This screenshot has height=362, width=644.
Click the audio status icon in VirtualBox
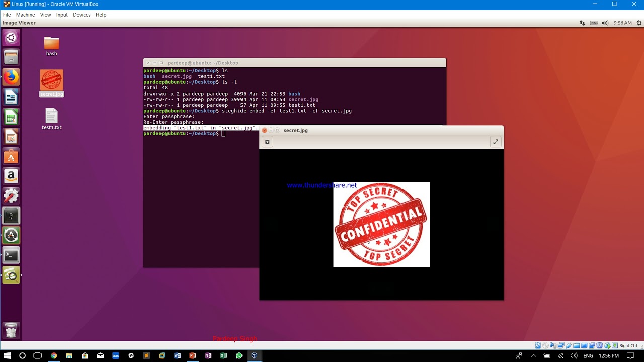[x=553, y=345]
